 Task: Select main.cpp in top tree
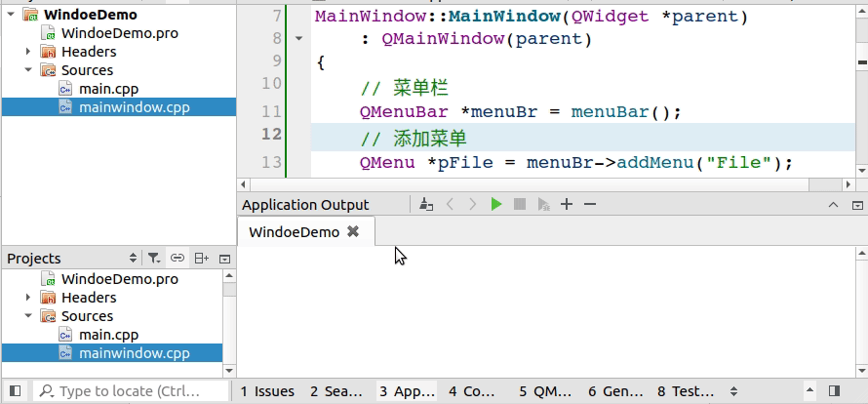pyautogui.click(x=108, y=89)
